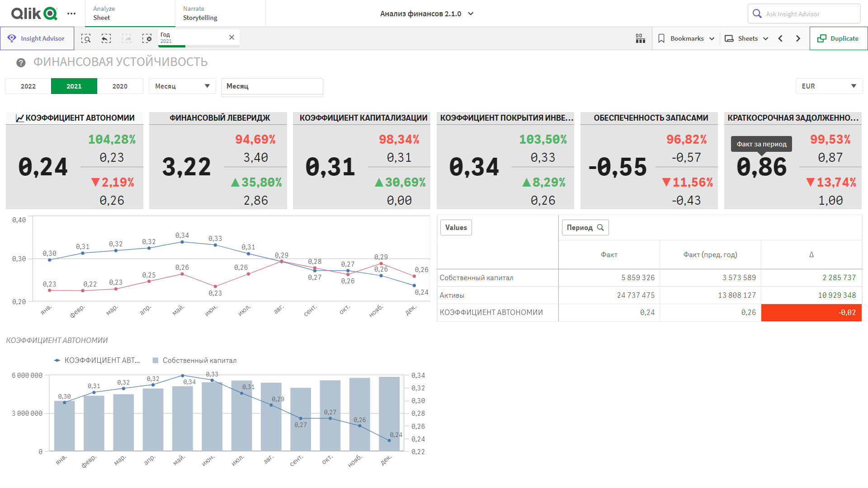
Task: Click the clear all selections icon
Action: tap(147, 38)
